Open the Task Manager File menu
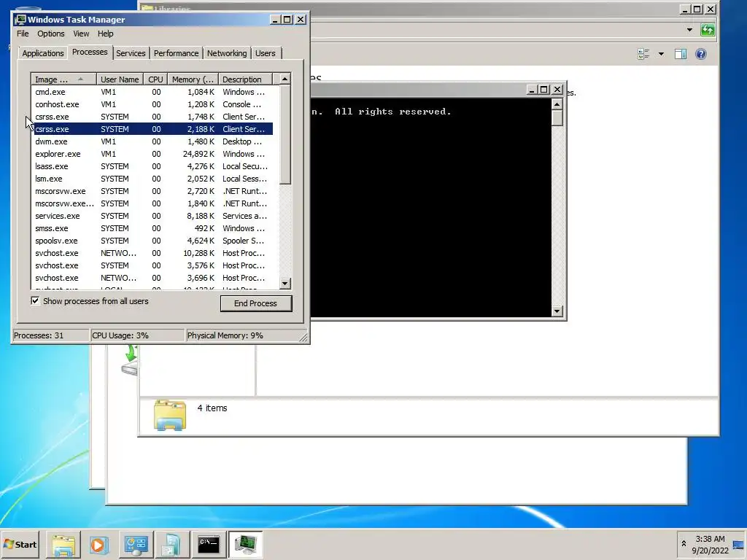The height and width of the screenshot is (560, 747). click(23, 34)
